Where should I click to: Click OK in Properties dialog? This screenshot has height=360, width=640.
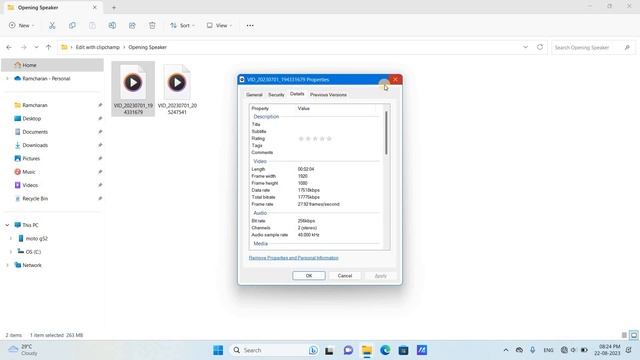(309, 276)
